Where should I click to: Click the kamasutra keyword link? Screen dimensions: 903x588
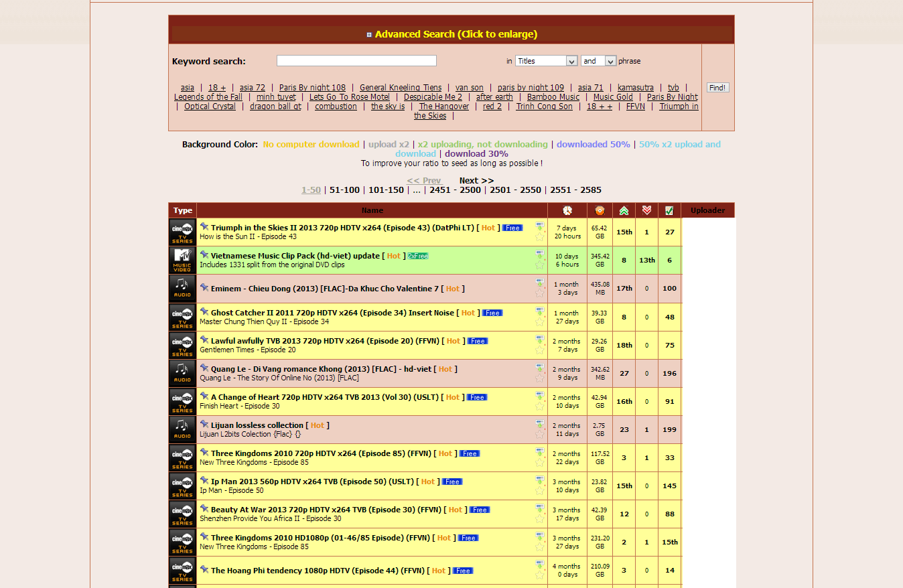(x=635, y=88)
